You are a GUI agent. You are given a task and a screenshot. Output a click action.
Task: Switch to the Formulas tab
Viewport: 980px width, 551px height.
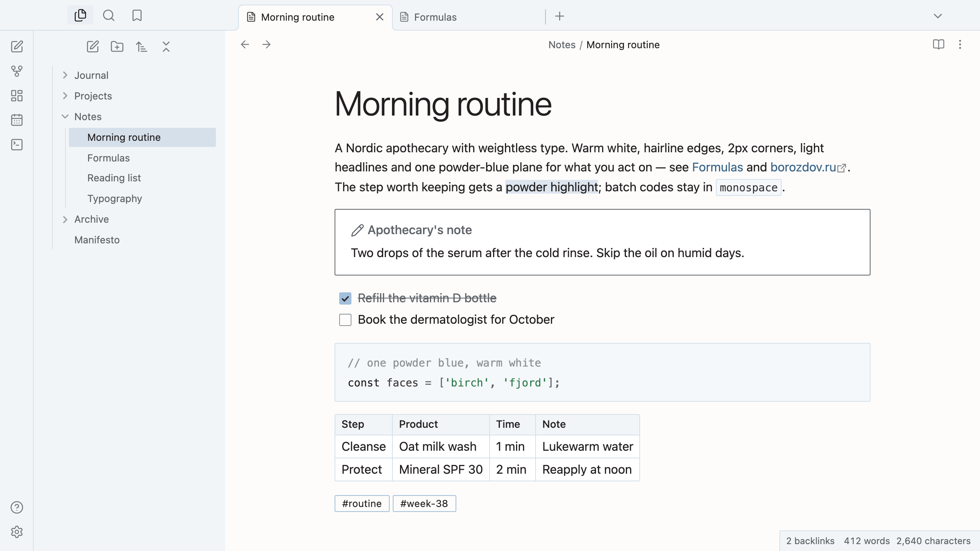point(469,17)
